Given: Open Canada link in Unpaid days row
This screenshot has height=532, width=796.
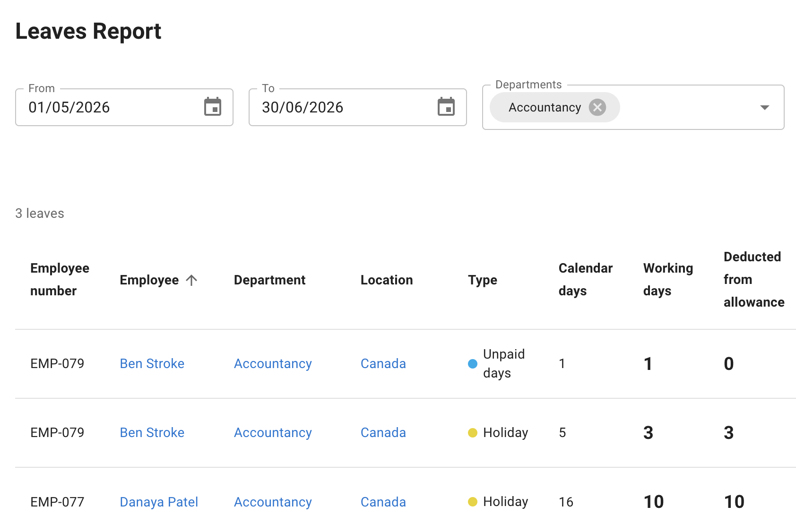Looking at the screenshot, I should point(383,363).
